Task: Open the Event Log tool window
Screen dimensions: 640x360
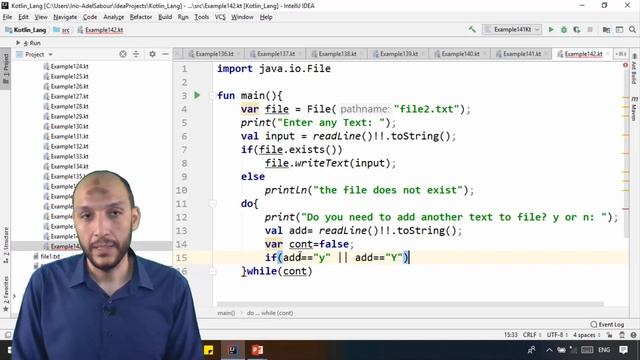Action: [607, 324]
